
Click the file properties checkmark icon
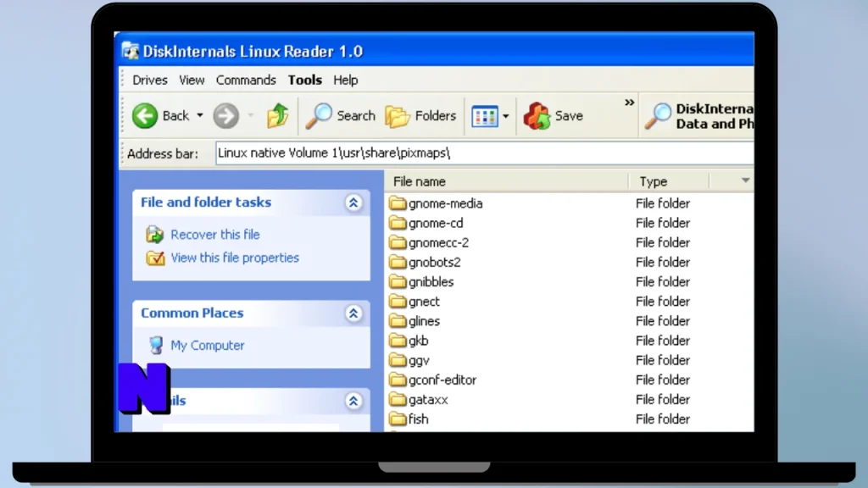pyautogui.click(x=155, y=258)
